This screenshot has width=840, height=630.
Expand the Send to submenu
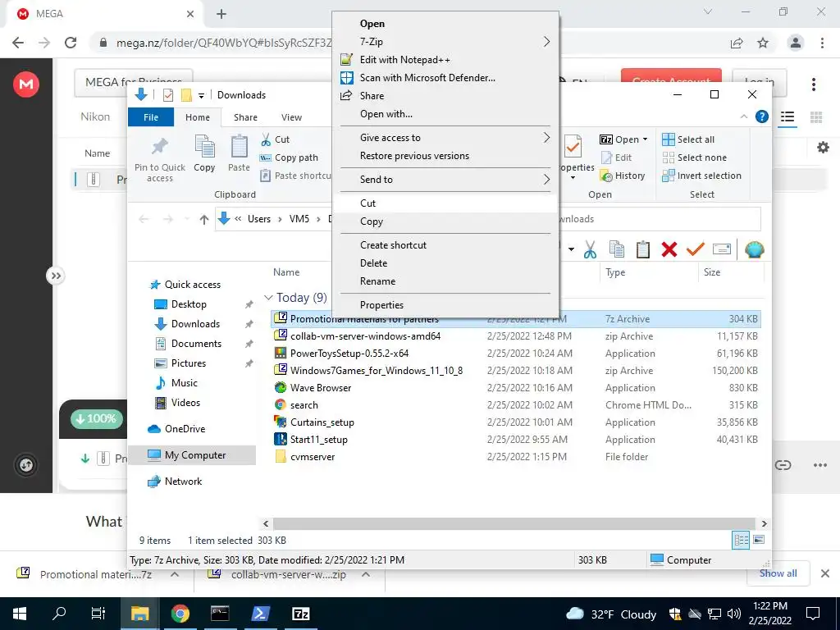tap(546, 180)
